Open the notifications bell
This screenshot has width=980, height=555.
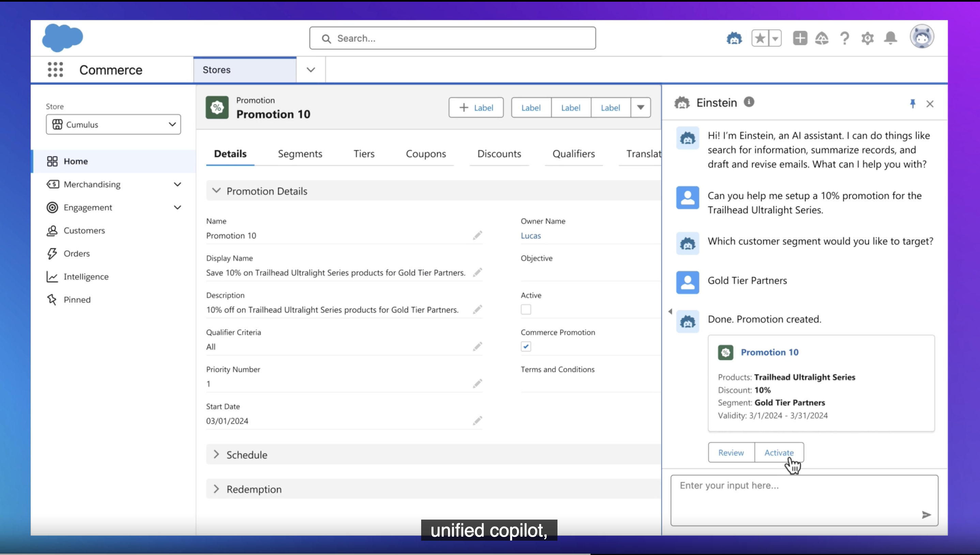tap(890, 38)
